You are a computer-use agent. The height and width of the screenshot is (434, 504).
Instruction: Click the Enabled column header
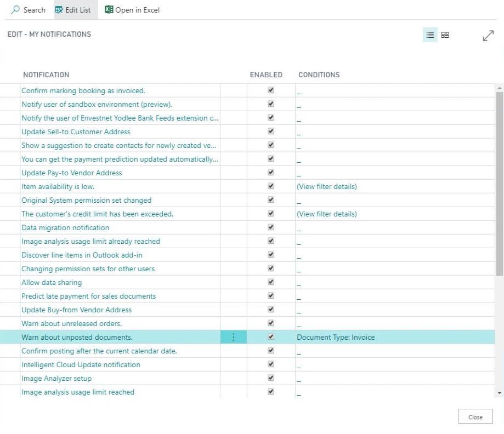[x=266, y=75]
